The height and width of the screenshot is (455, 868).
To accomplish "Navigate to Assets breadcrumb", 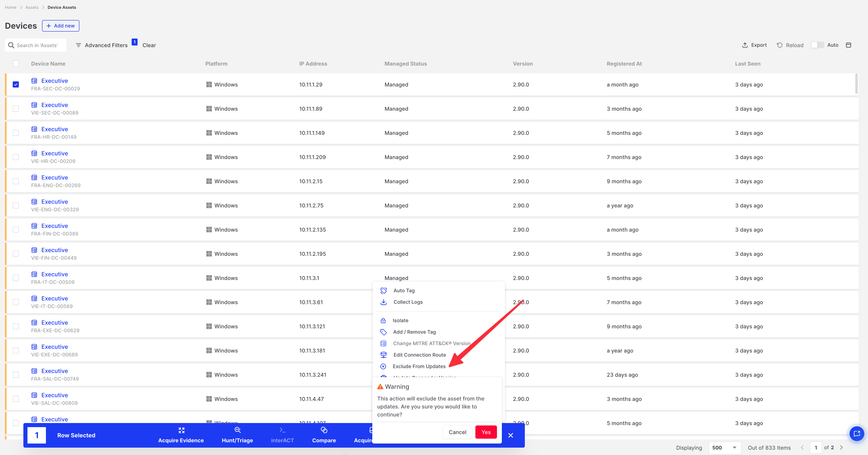I will click(x=32, y=7).
